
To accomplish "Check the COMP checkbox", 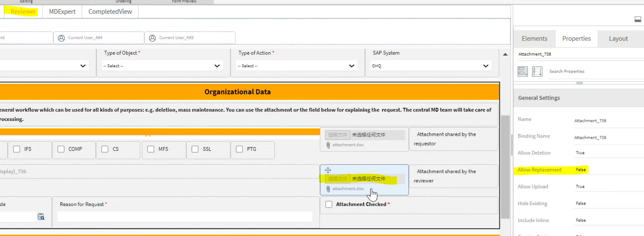I will tap(61, 149).
